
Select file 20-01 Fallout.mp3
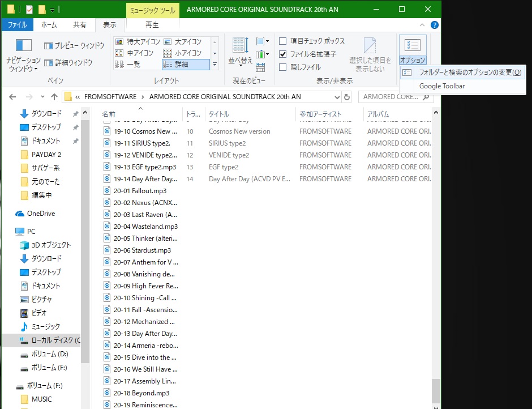click(x=140, y=191)
